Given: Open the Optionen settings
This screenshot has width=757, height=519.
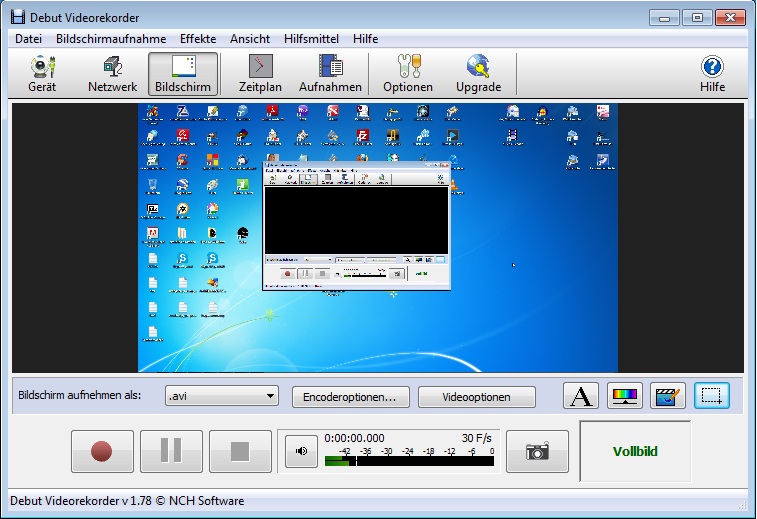Looking at the screenshot, I should click(408, 74).
